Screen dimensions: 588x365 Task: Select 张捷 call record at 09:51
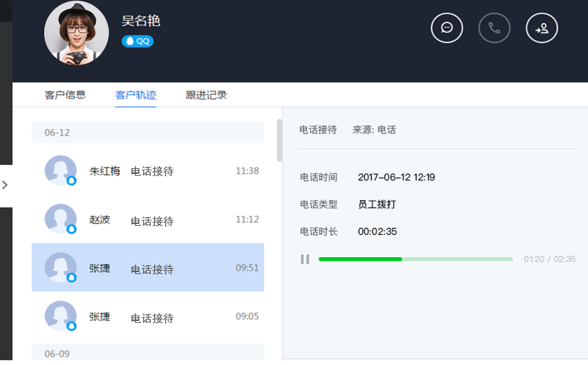pyautogui.click(x=148, y=267)
